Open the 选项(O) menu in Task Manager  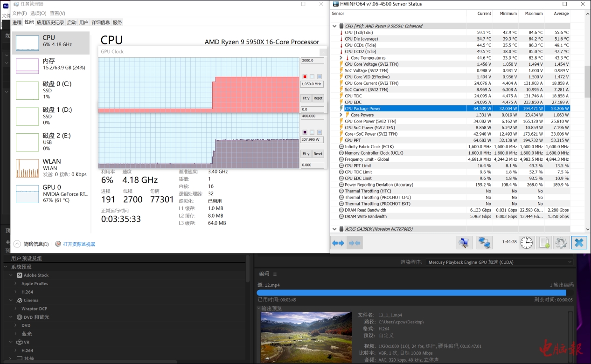point(38,13)
